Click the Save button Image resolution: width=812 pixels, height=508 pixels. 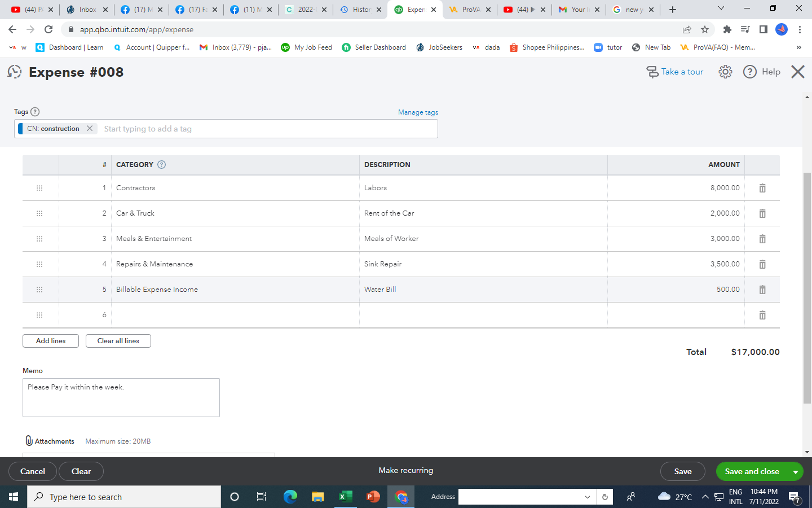pos(683,471)
